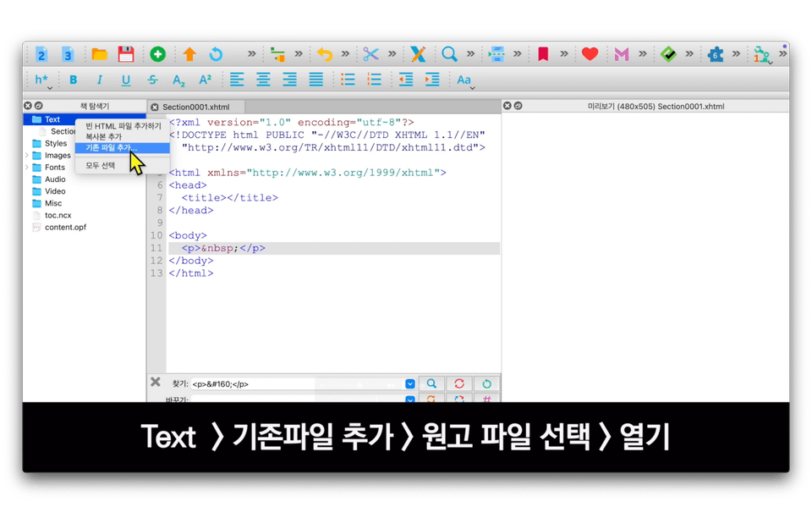Screen dimensions: 812x529
Task: Select the Text folder in book browser
Action: pyautogui.click(x=52, y=119)
